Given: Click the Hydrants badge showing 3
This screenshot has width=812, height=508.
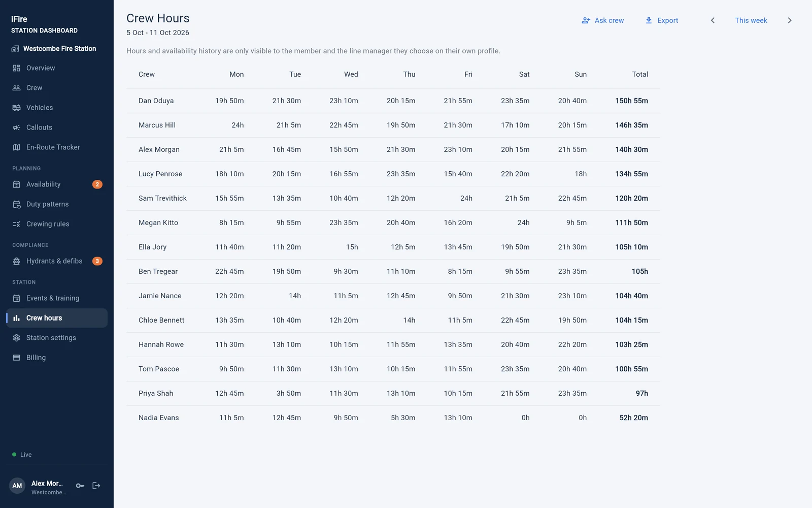Looking at the screenshot, I should pos(97,261).
